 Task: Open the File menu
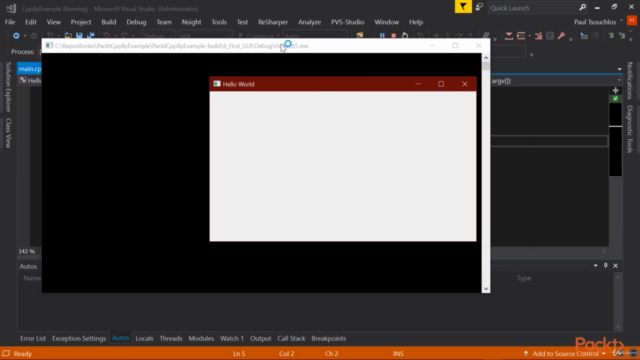[x=10, y=22]
